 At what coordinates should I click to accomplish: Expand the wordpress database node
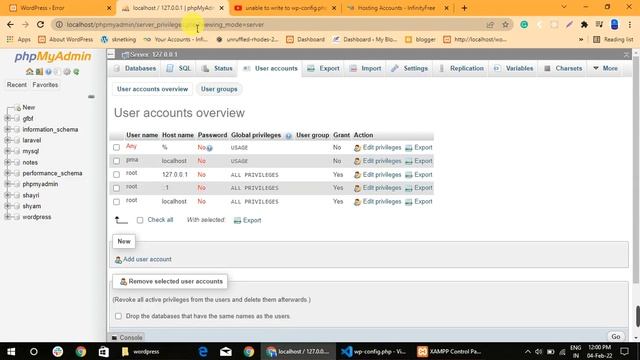coord(7,217)
